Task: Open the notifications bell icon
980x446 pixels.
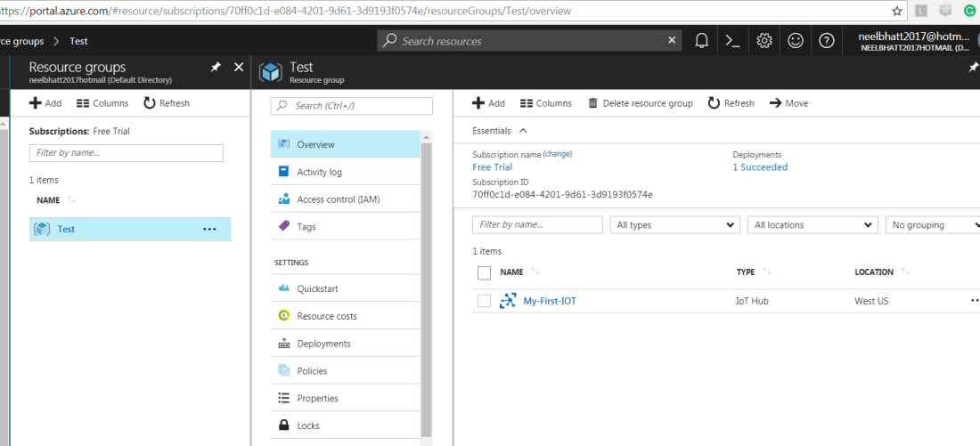Action: pyautogui.click(x=702, y=41)
